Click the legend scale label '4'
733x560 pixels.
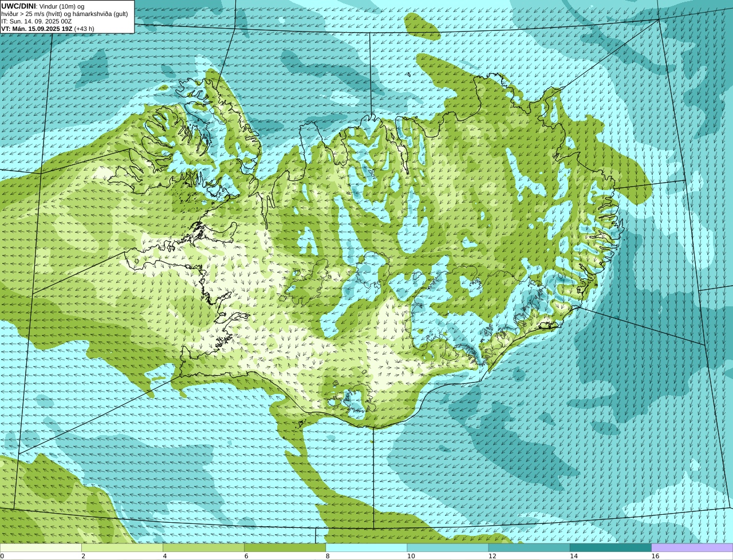click(165, 556)
